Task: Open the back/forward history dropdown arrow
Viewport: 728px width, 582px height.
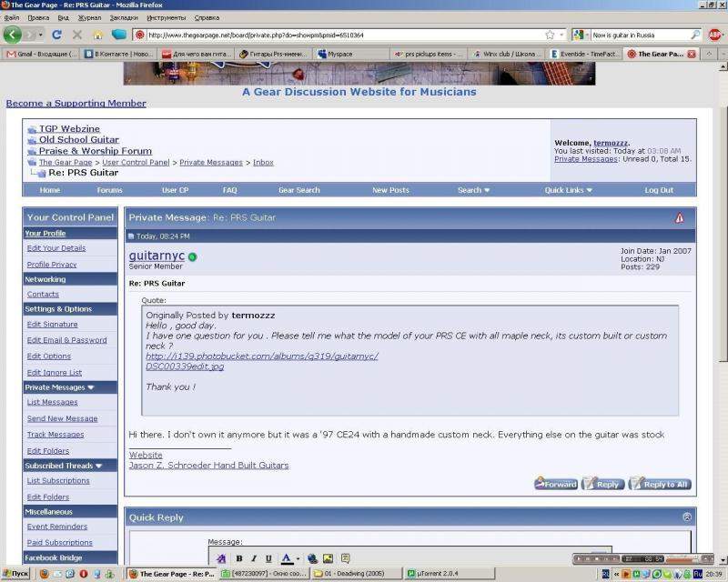Action: [40, 35]
